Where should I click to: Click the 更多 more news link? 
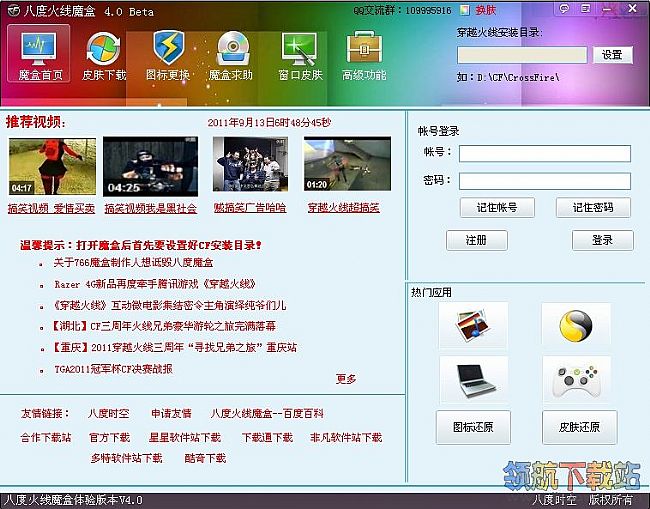(346, 379)
